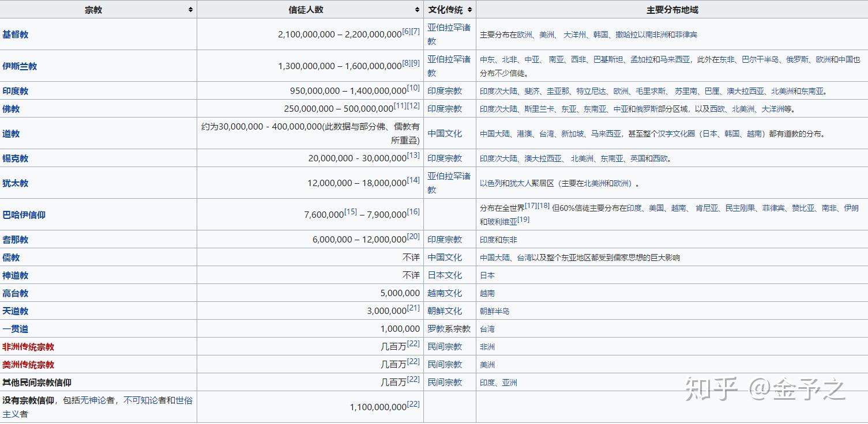The height and width of the screenshot is (424, 868).
Task: Open 印度宗教 link in 锡克教 row
Action: [x=445, y=158]
